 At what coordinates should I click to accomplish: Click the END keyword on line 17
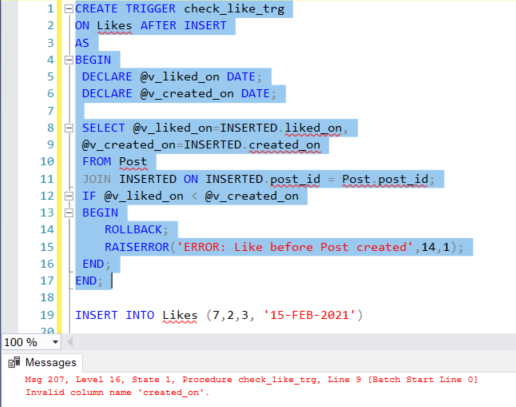(86, 281)
